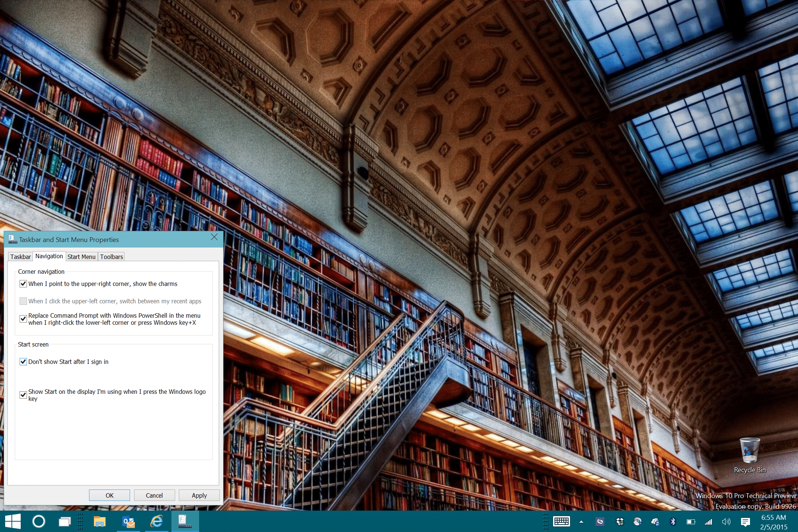The width and height of the screenshot is (798, 532).
Task: Uncheck show charms at upper-right corner
Action: coord(23,284)
